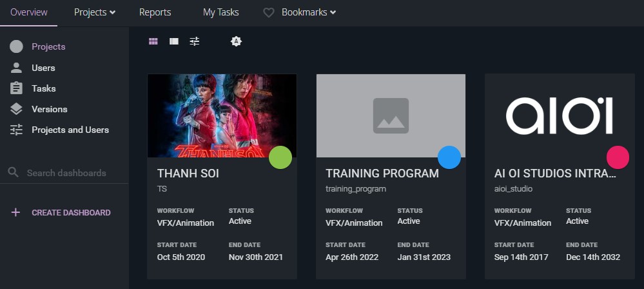Viewport: 644px width, 289px height.
Task: Click the search magnifier icon
Action: tap(14, 172)
